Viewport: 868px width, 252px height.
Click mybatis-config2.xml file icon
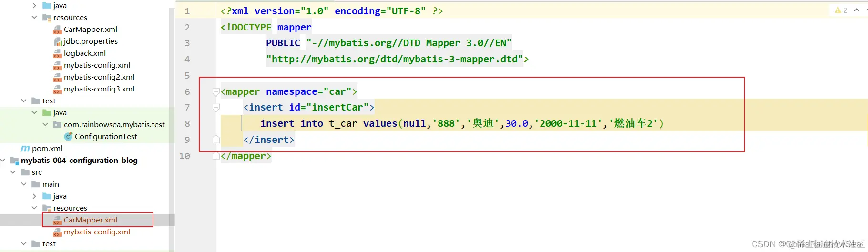(57, 77)
